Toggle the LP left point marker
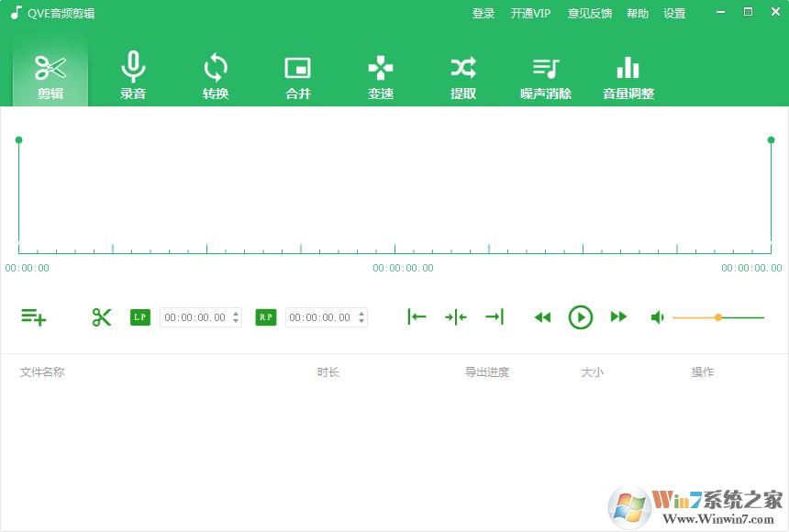Viewport: 789px width, 532px height. 139,316
